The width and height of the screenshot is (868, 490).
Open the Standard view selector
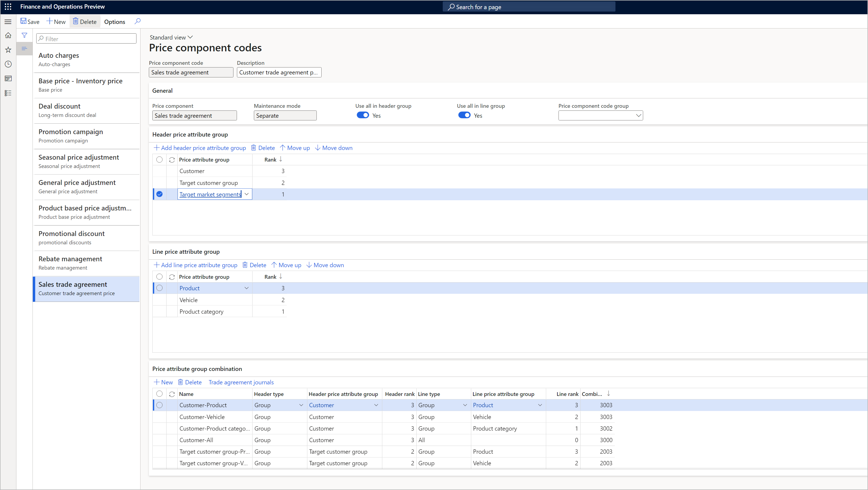[171, 37]
